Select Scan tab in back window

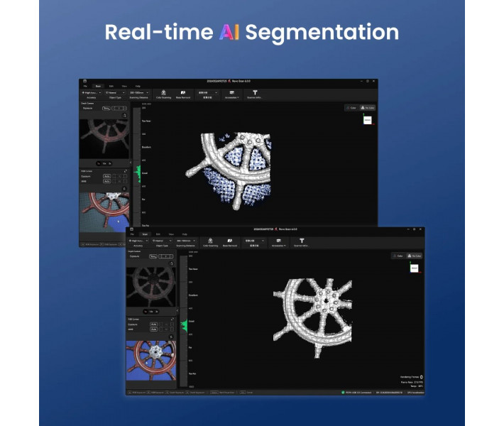point(98,86)
